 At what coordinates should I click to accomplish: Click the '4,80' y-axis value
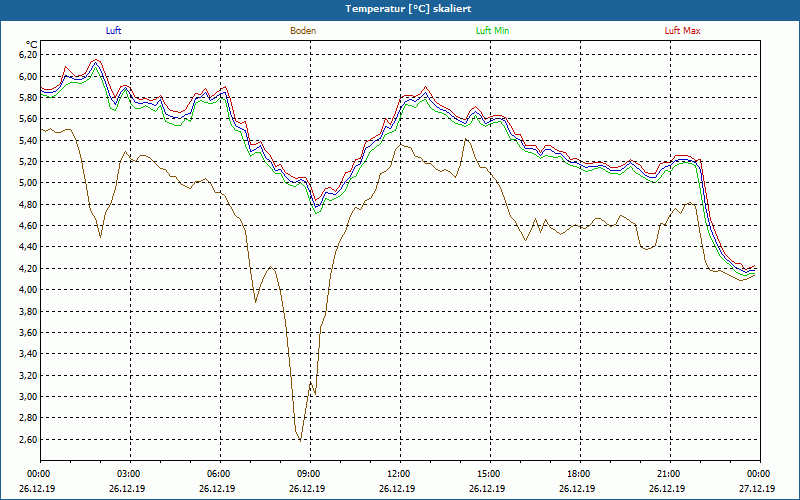point(29,204)
